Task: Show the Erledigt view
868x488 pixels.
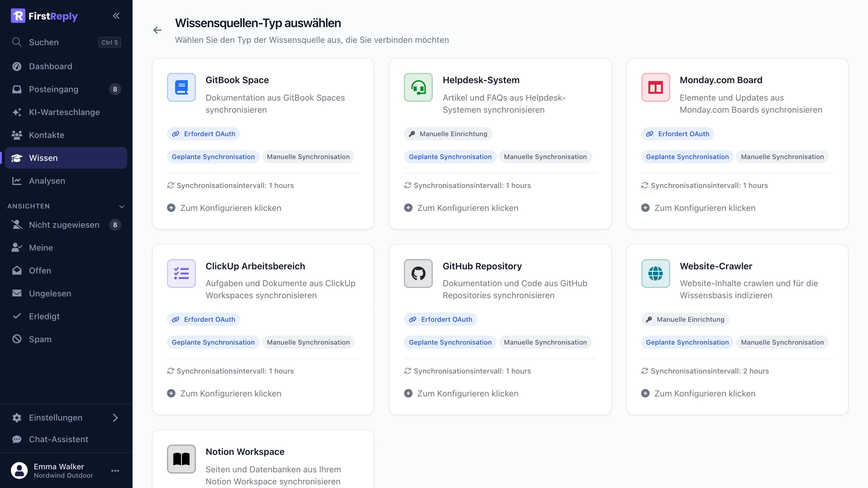Action: pos(66,316)
